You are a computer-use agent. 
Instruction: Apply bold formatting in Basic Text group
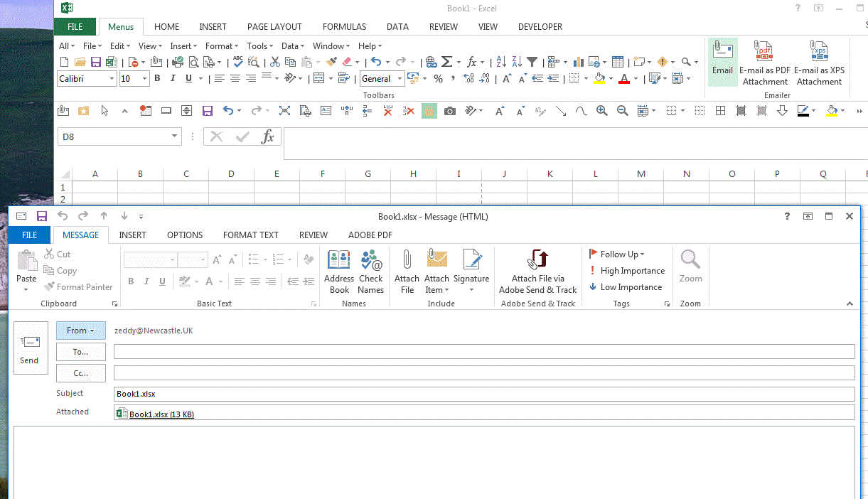tap(131, 281)
